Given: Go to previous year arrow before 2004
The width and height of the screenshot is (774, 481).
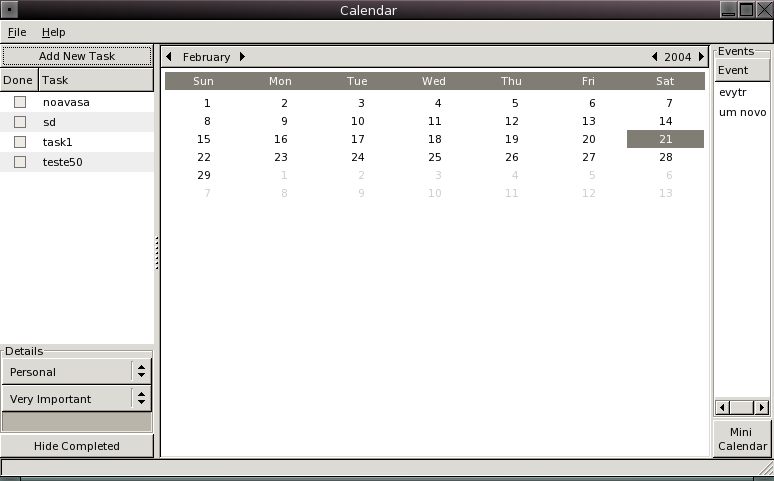Looking at the screenshot, I should (x=654, y=57).
